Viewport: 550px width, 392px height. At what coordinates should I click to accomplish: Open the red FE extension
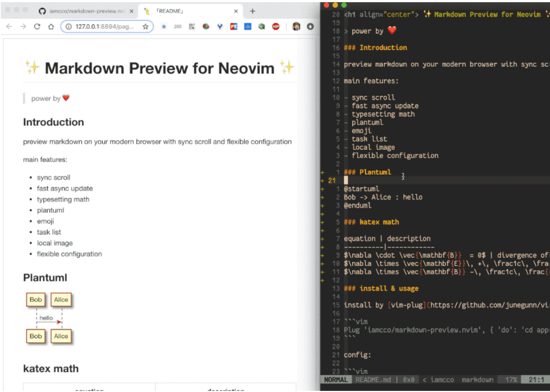click(x=234, y=26)
